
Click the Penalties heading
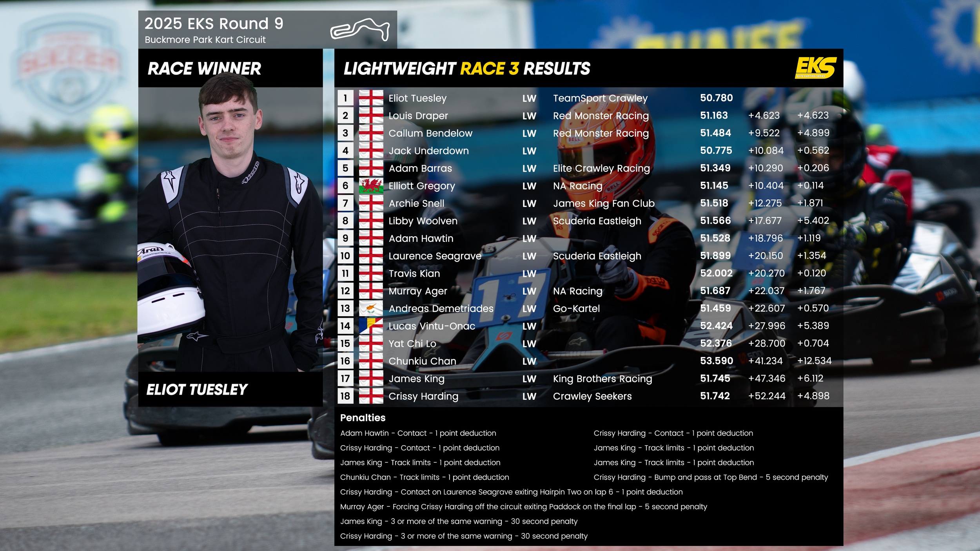coord(363,418)
